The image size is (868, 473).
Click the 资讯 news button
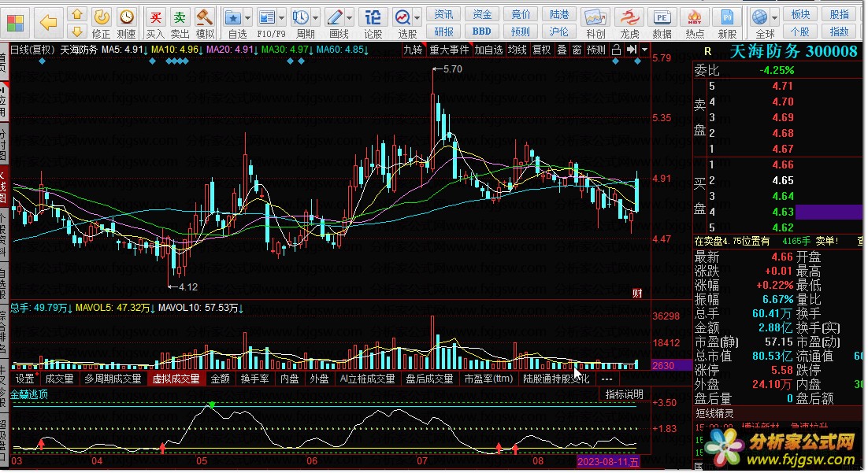pyautogui.click(x=444, y=14)
